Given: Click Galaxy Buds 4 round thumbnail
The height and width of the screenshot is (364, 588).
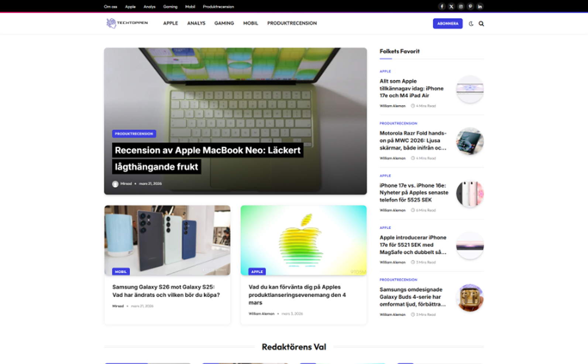Looking at the screenshot, I should pos(470,298).
